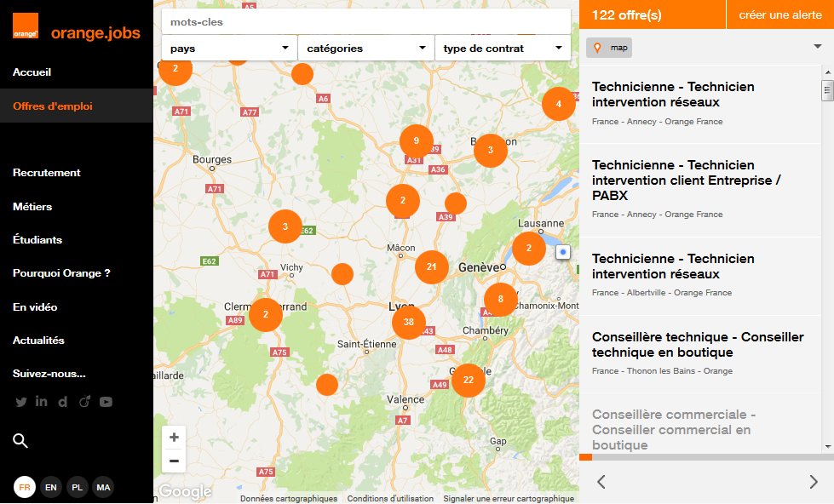Click the orange page progress indicator bar

coord(585,457)
